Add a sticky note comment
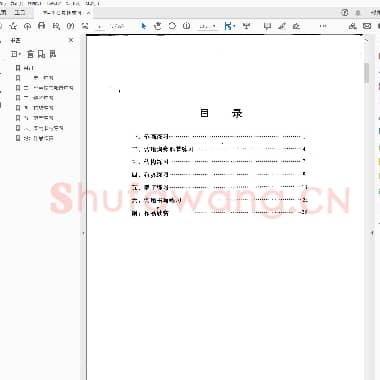 pos(267,26)
